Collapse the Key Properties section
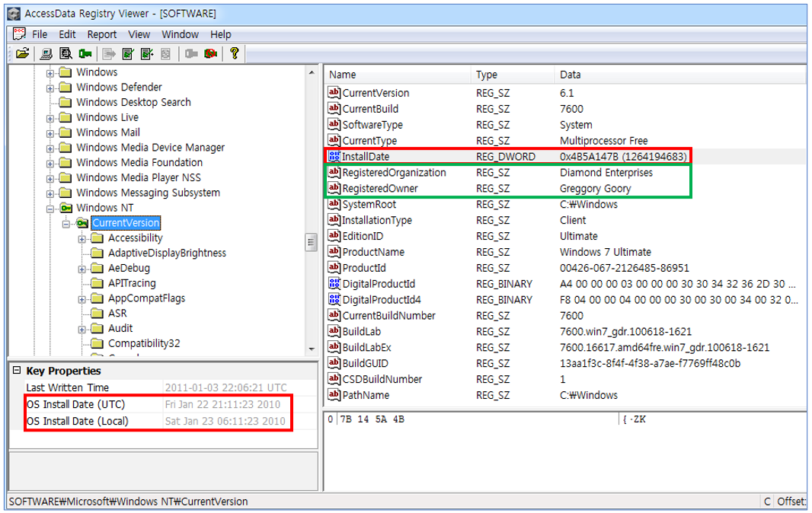The height and width of the screenshot is (513, 812). (17, 370)
